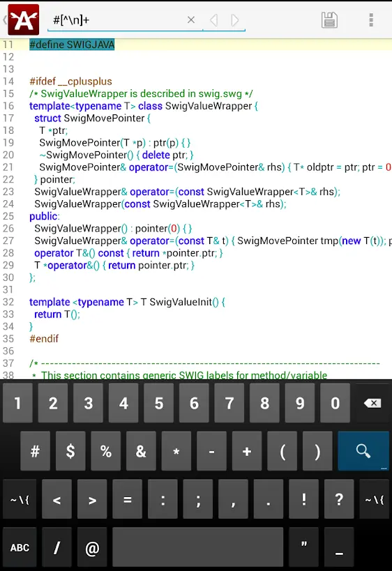Viewport: 392px width, 571px height.
Task: Tap the 4 key
Action: (123, 403)
